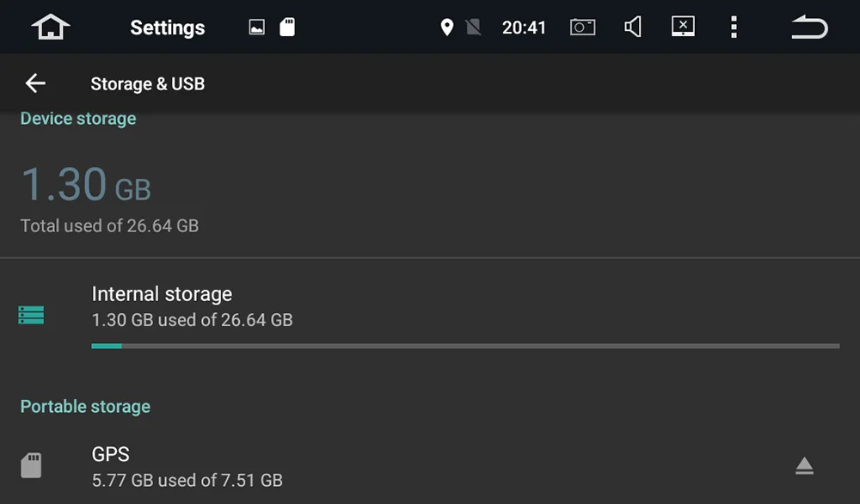Click the Internal storage usage bar

465,346
